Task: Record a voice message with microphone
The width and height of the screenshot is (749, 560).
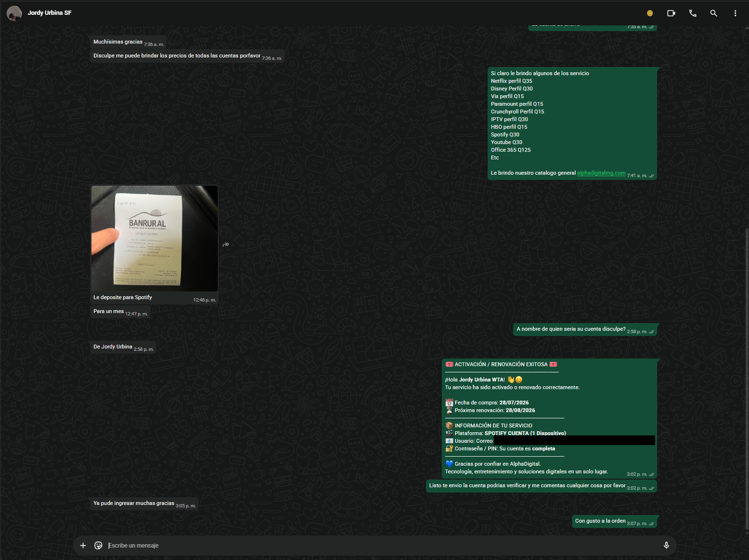Action: (666, 545)
